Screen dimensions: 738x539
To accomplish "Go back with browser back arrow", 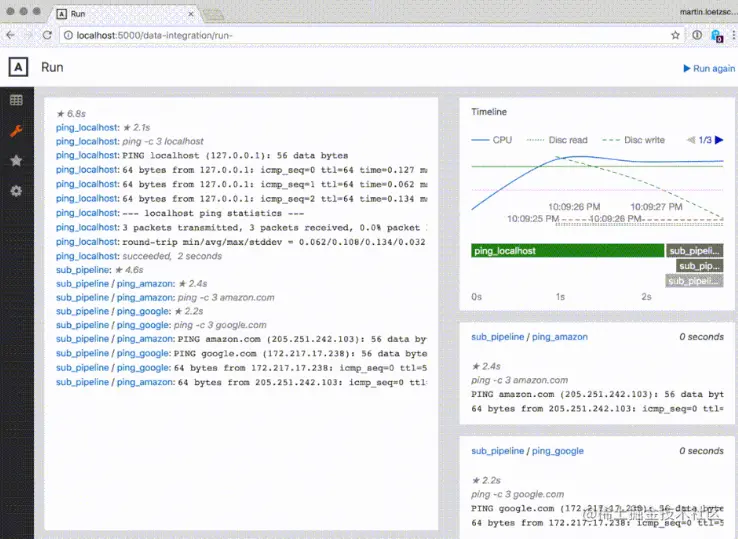I will click(10, 35).
